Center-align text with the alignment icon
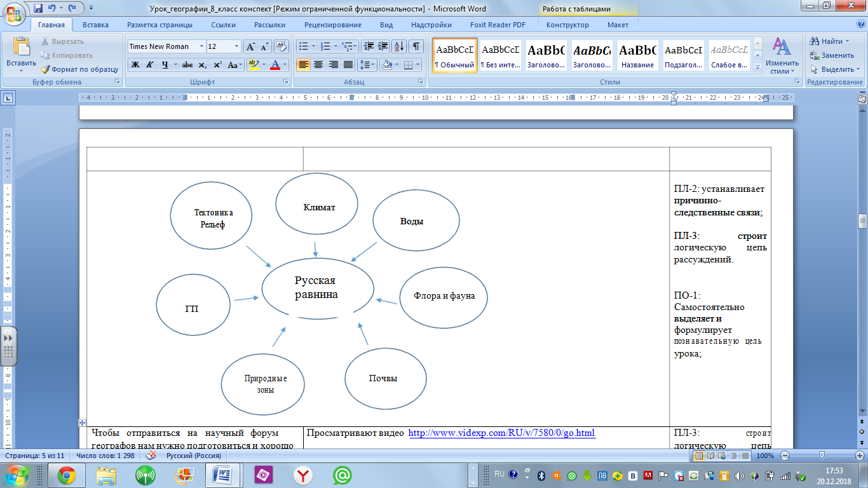 318,65
